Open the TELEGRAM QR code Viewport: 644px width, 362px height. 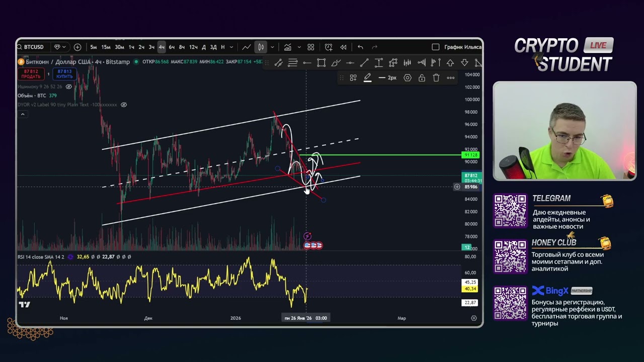point(510,211)
